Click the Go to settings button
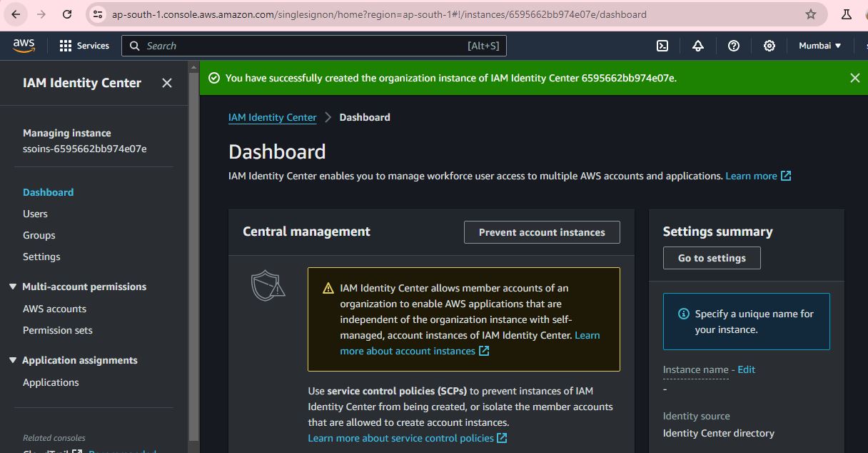The width and height of the screenshot is (868, 453). pyautogui.click(x=712, y=258)
